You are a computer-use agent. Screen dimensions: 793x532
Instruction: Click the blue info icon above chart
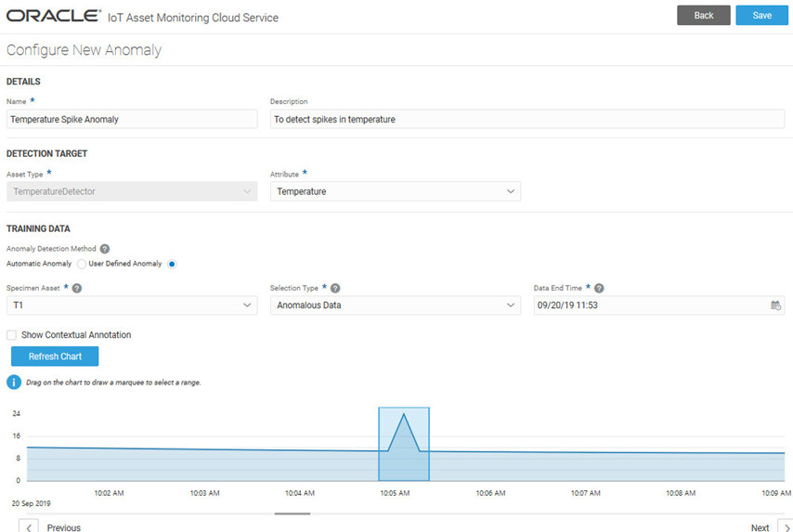(14, 383)
